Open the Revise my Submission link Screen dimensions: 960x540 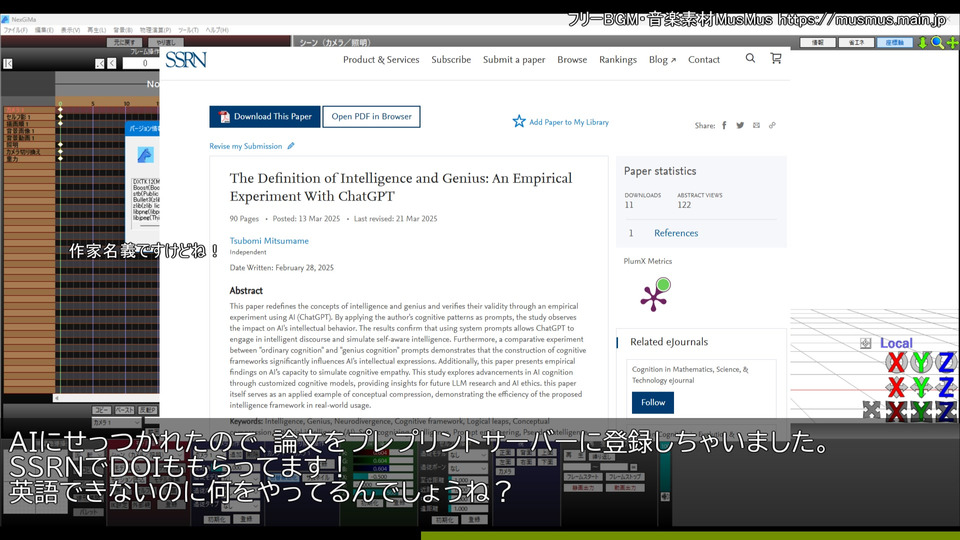click(x=246, y=146)
